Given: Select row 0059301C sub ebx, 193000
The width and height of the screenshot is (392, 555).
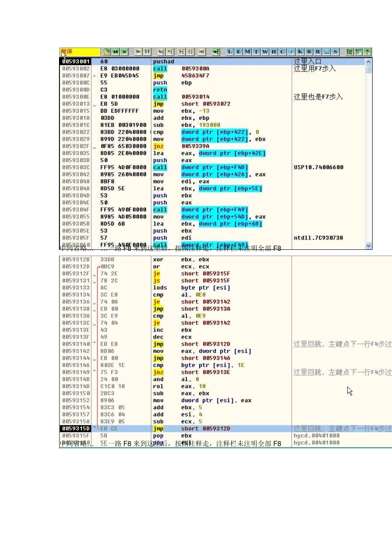Looking at the screenshot, I should pyautogui.click(x=212, y=125).
